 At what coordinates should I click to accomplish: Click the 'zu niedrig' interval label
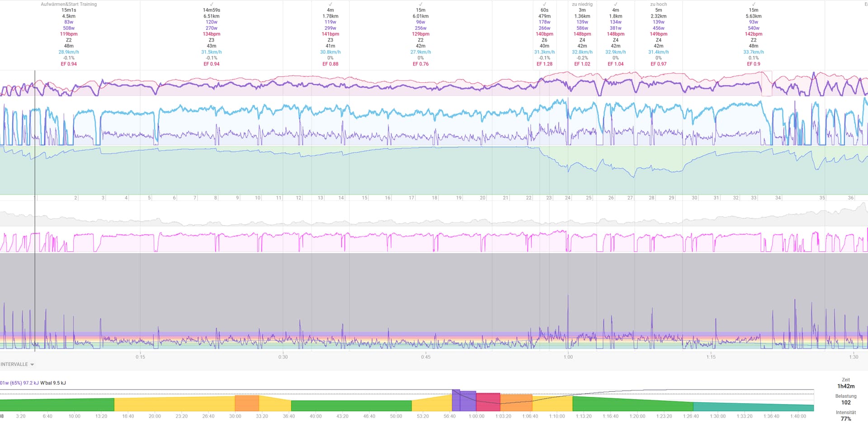(582, 4)
